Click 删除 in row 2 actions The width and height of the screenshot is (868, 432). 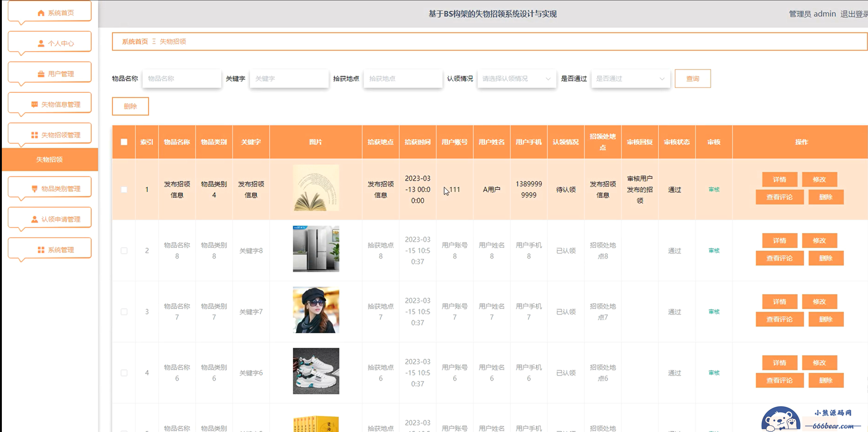click(x=826, y=258)
